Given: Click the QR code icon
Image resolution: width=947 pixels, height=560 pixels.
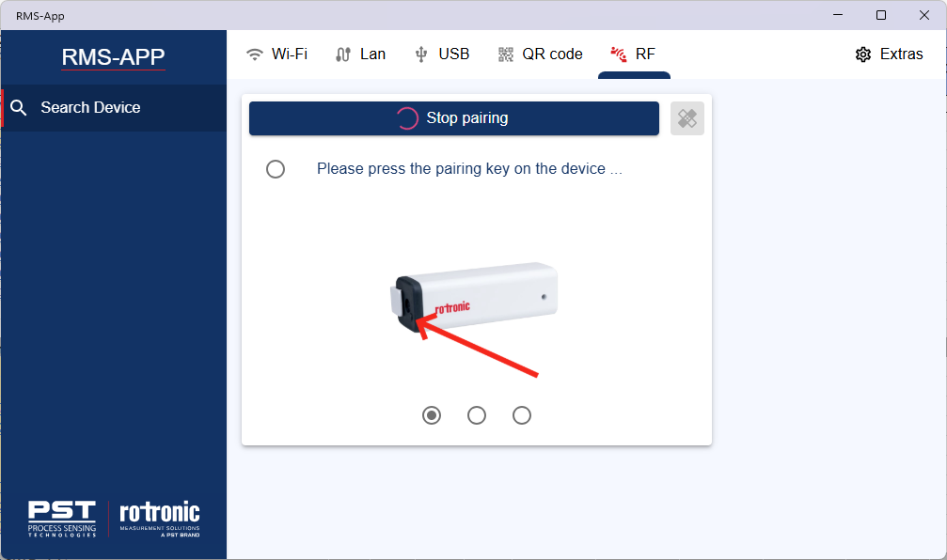Looking at the screenshot, I should point(506,54).
